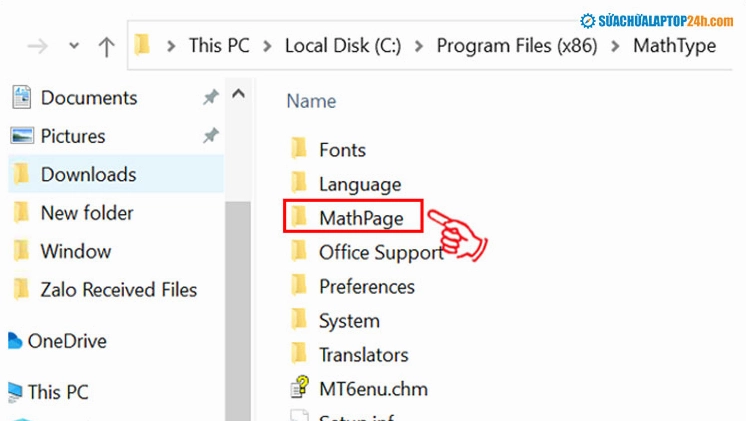Open OneDrive in navigation pane

coord(67,341)
